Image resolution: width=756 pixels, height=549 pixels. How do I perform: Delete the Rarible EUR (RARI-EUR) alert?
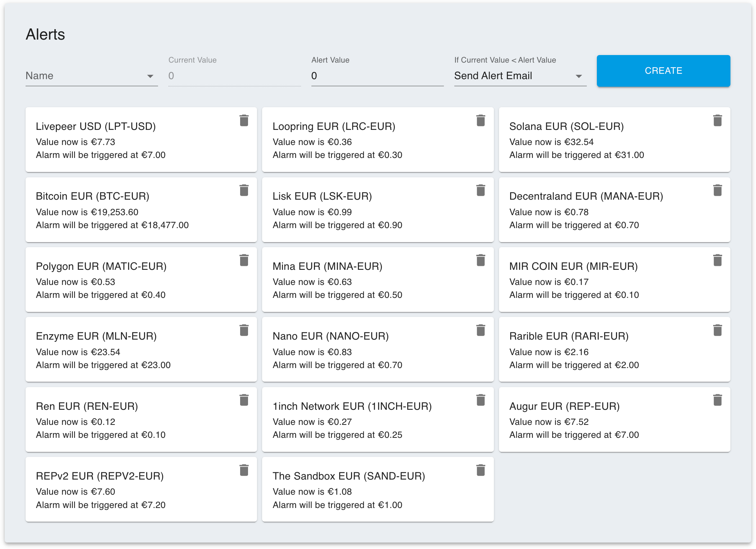click(x=717, y=330)
